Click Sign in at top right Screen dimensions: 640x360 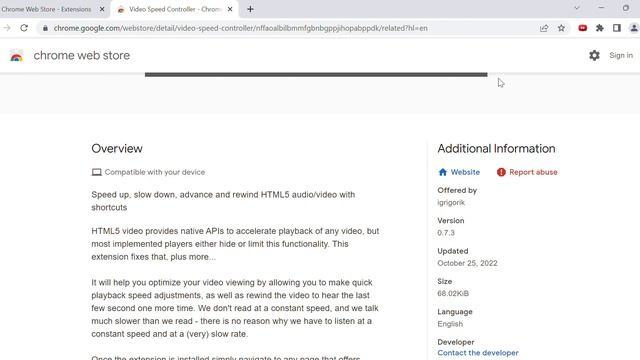(x=621, y=56)
